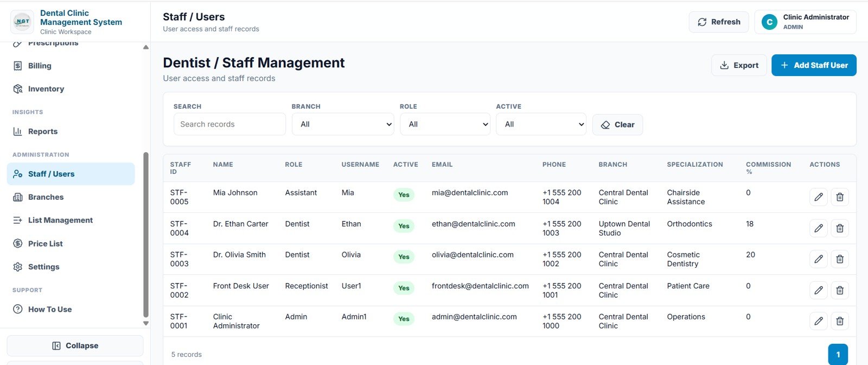
Task: Click staff ID STF-0005
Action: (x=179, y=197)
